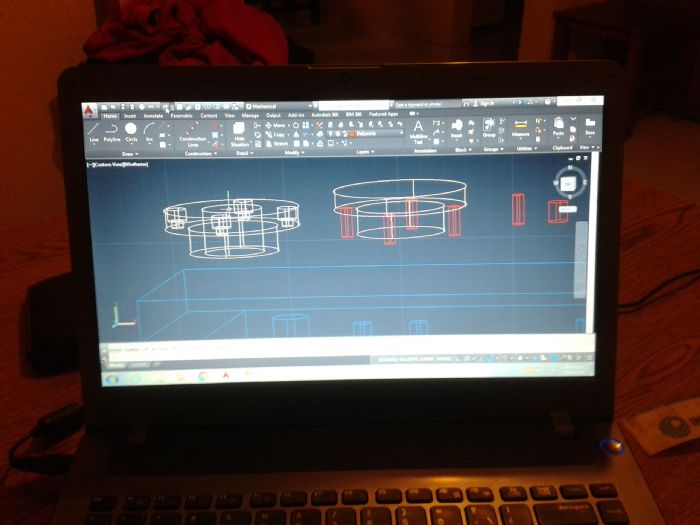Click the Windows Start button
This screenshot has height=525, width=700.
pyautogui.click(x=112, y=379)
